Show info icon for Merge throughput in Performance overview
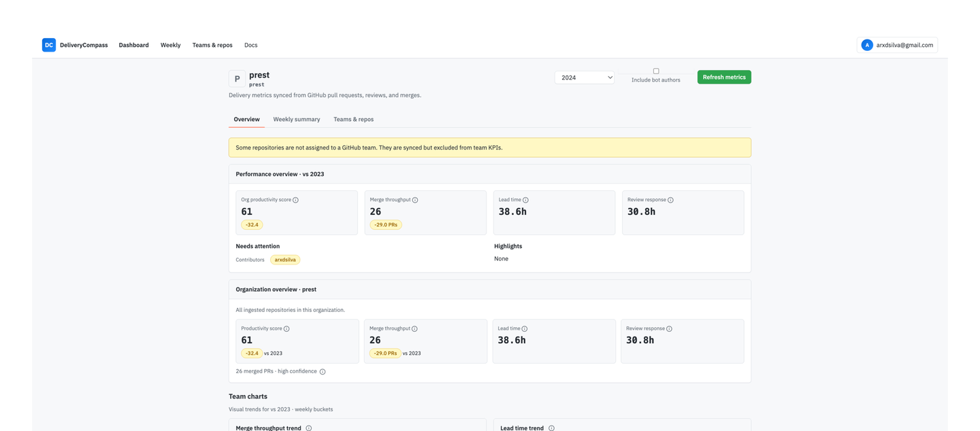The width and height of the screenshot is (980, 431). click(x=415, y=200)
